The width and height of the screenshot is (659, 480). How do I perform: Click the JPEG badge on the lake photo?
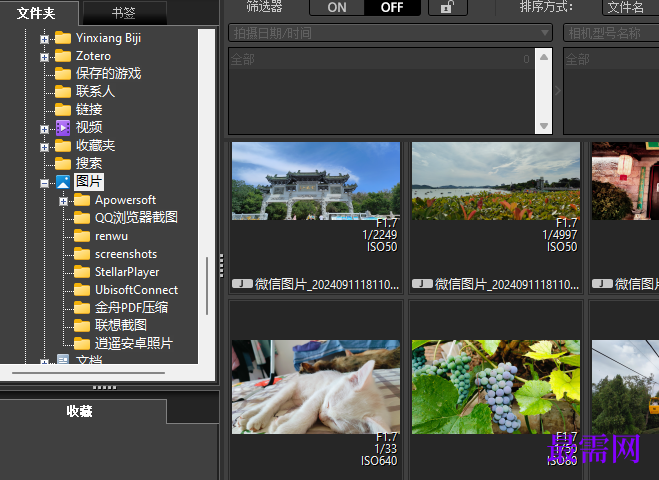[x=422, y=284]
